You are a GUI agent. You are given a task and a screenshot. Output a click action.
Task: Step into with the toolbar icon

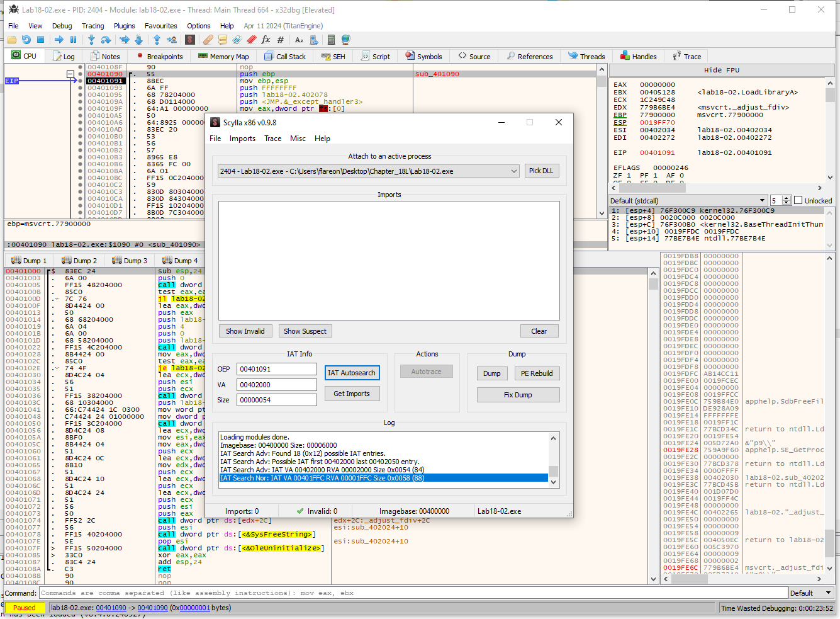91,40
